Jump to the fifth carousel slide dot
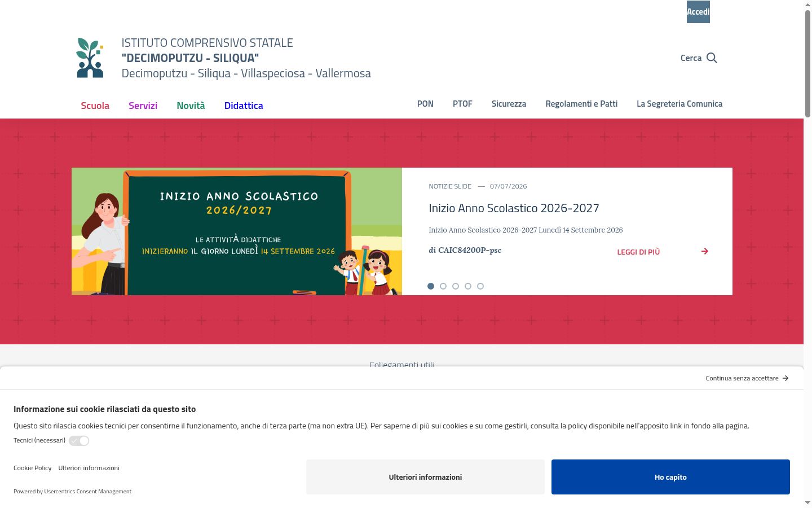This screenshot has width=812, height=508. (480, 286)
